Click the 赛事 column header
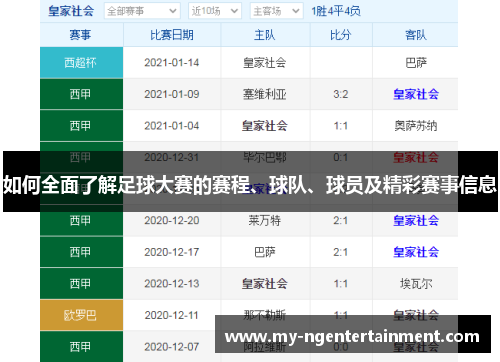 [x=80, y=35]
